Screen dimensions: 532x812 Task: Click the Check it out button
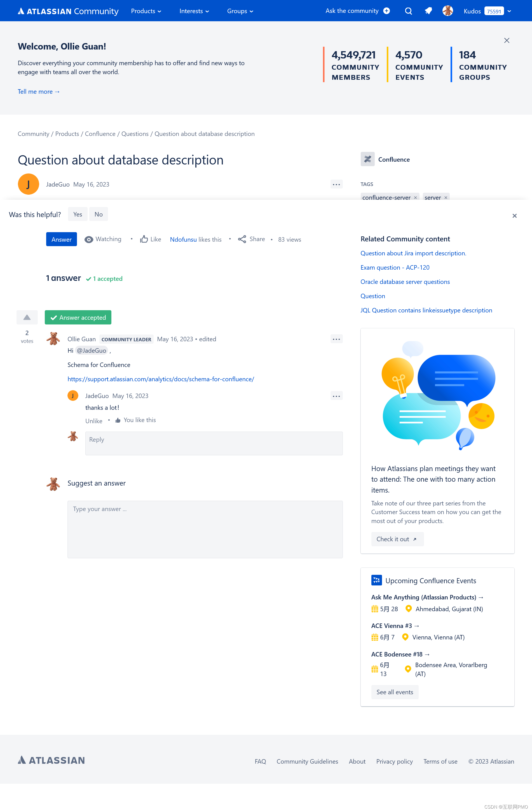[397, 539]
